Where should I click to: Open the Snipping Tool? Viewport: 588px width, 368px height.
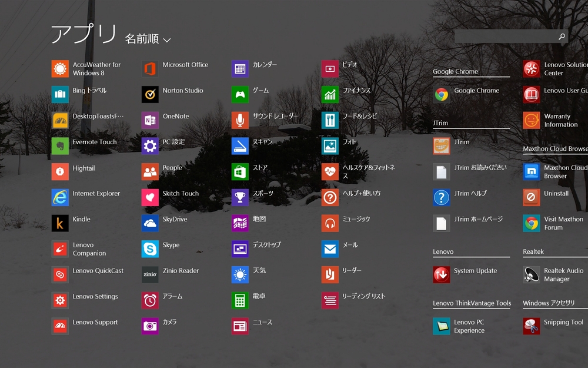tap(532, 326)
